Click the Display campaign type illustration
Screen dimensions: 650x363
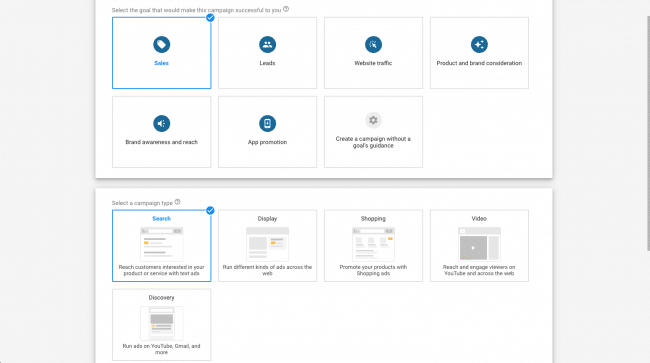(267, 244)
